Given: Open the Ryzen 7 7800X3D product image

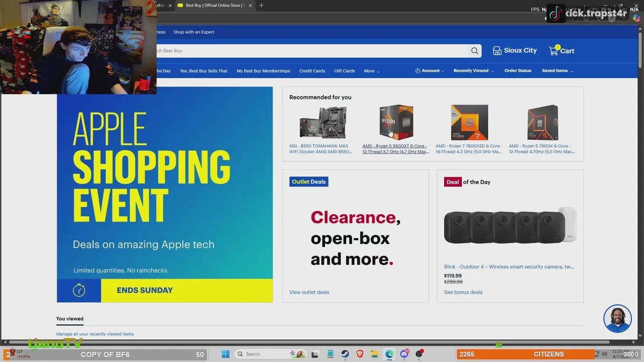Looking at the screenshot, I should [469, 122].
